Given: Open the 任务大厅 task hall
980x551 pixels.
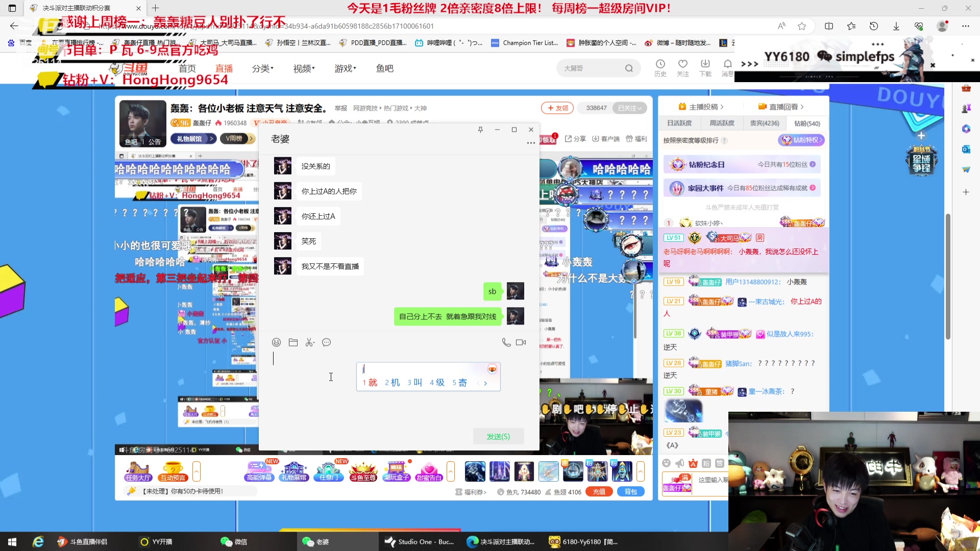Looking at the screenshot, I should click(x=137, y=471).
